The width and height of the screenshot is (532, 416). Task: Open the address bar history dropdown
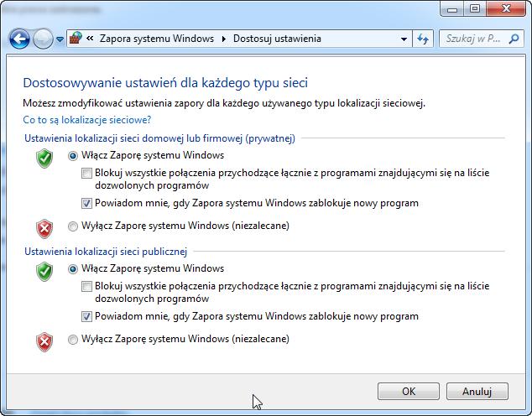point(404,39)
